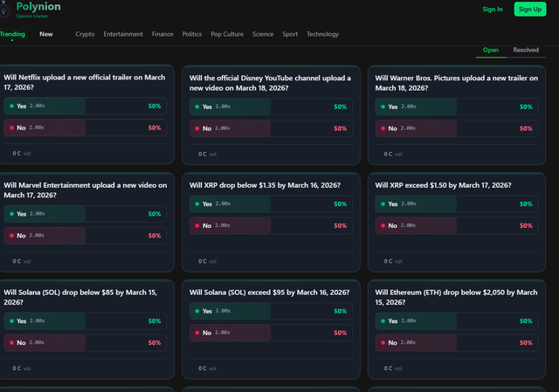
Task: Click '0 C vol' on the Ethereum $2,050 card
Action: (393, 368)
